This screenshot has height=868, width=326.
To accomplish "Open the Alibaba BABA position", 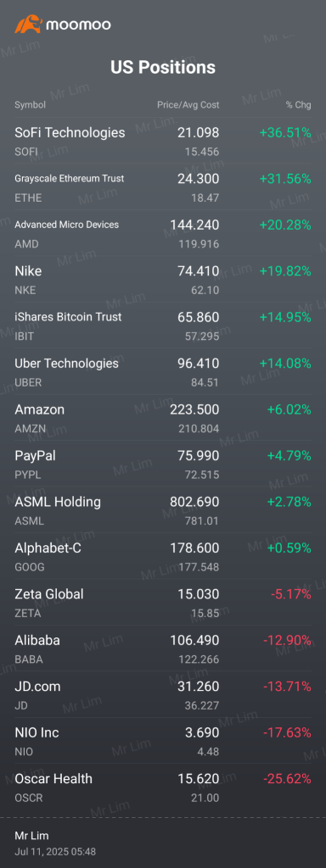I will pos(163,648).
